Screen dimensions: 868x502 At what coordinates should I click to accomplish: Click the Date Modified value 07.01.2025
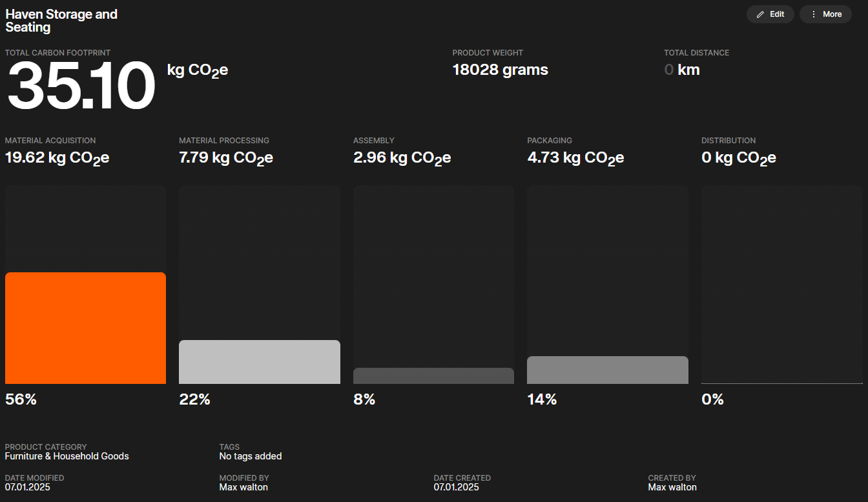(x=28, y=487)
